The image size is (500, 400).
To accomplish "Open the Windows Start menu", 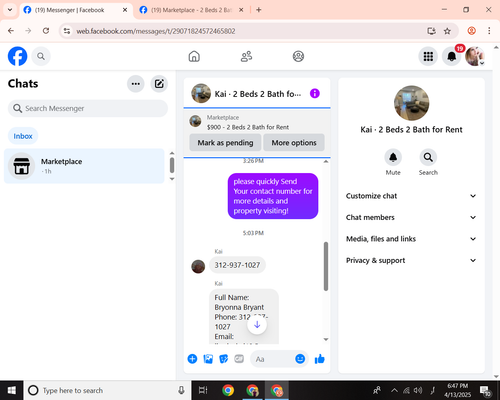I will [x=12, y=390].
